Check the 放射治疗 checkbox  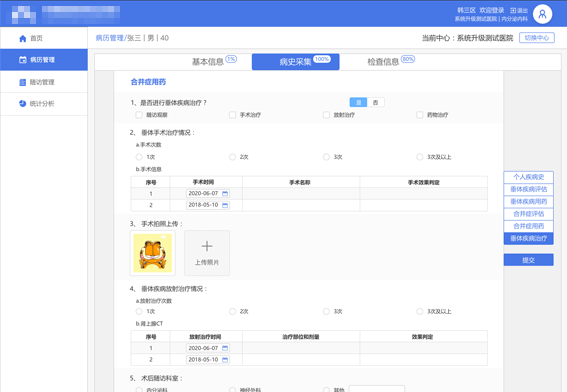point(326,115)
